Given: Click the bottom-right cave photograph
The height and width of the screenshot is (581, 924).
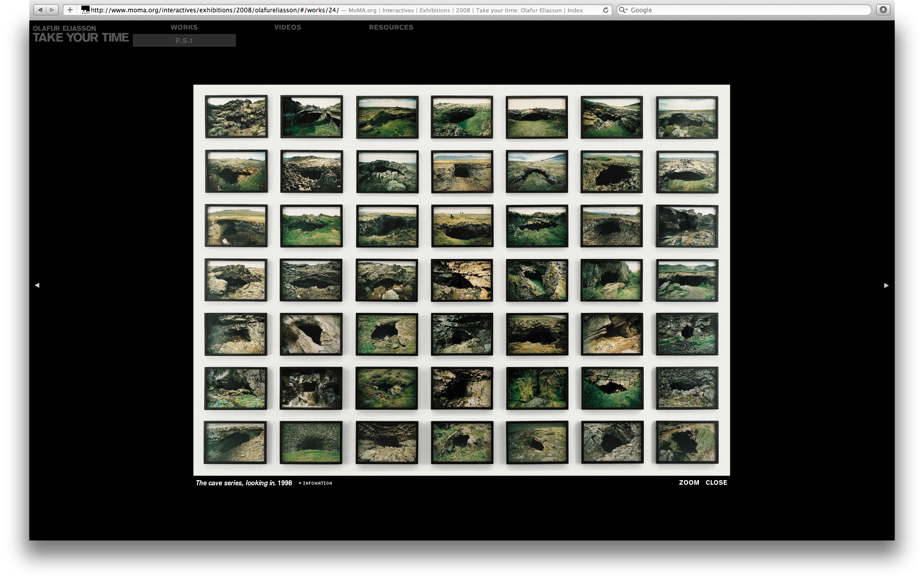Looking at the screenshot, I should 687,443.
